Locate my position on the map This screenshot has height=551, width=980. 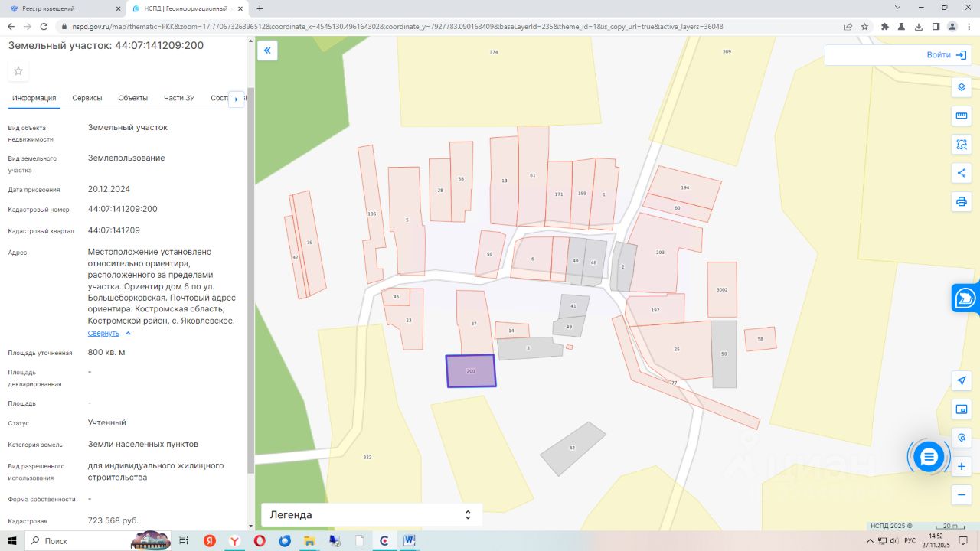click(x=962, y=380)
